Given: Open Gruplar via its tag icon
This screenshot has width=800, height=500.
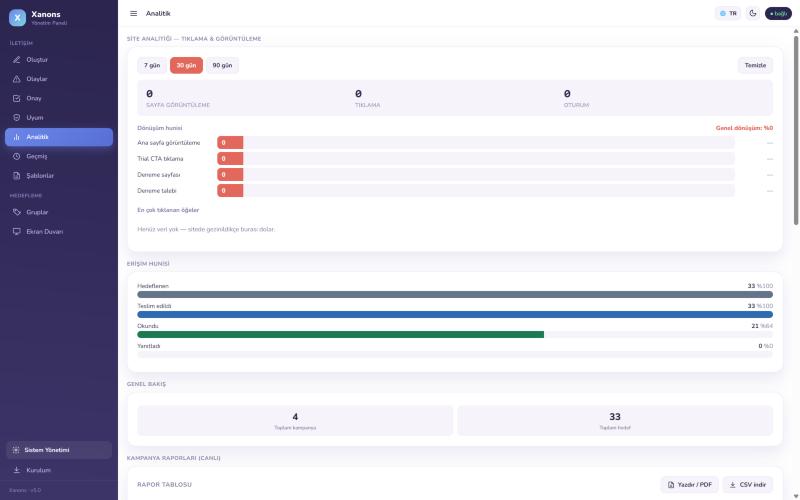Looking at the screenshot, I should pyautogui.click(x=16, y=212).
